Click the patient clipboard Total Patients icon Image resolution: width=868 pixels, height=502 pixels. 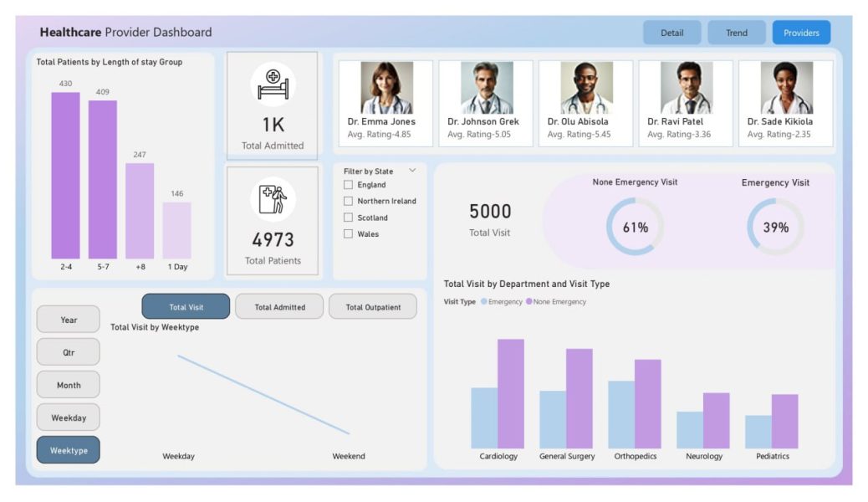(x=273, y=199)
